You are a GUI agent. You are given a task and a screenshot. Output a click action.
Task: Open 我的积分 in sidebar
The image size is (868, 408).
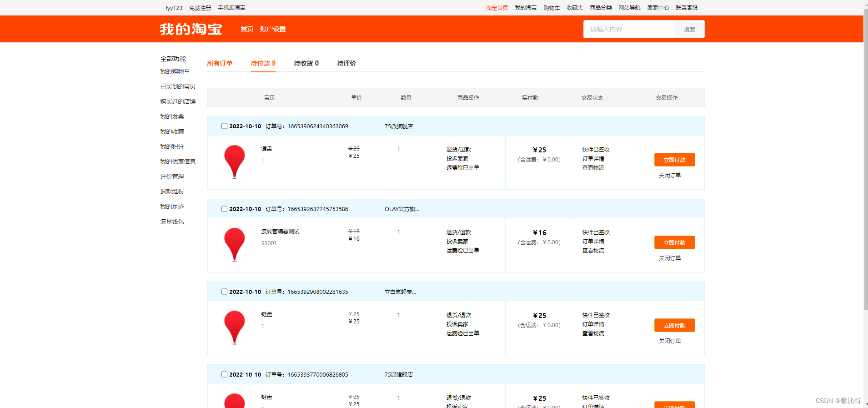(x=172, y=146)
